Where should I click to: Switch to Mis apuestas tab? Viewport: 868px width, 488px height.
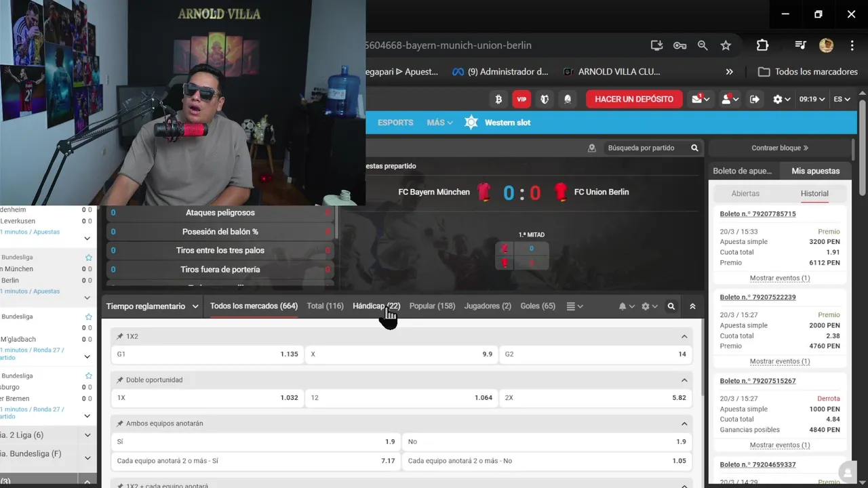(x=816, y=171)
